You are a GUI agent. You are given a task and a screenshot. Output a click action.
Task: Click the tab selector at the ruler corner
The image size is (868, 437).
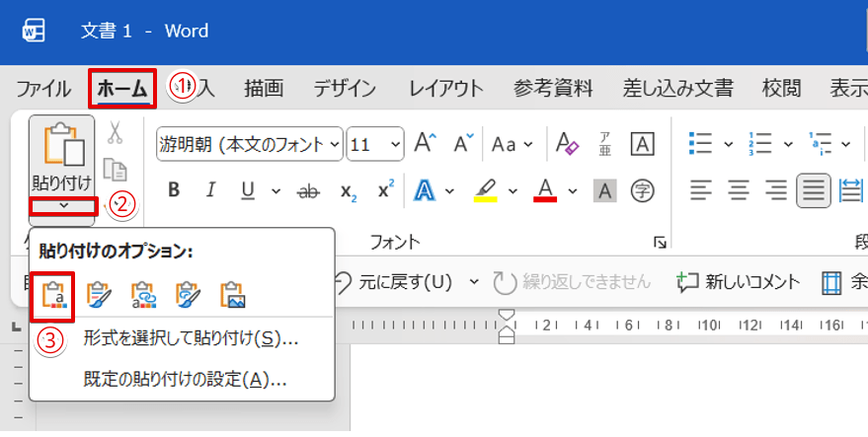coord(16,328)
